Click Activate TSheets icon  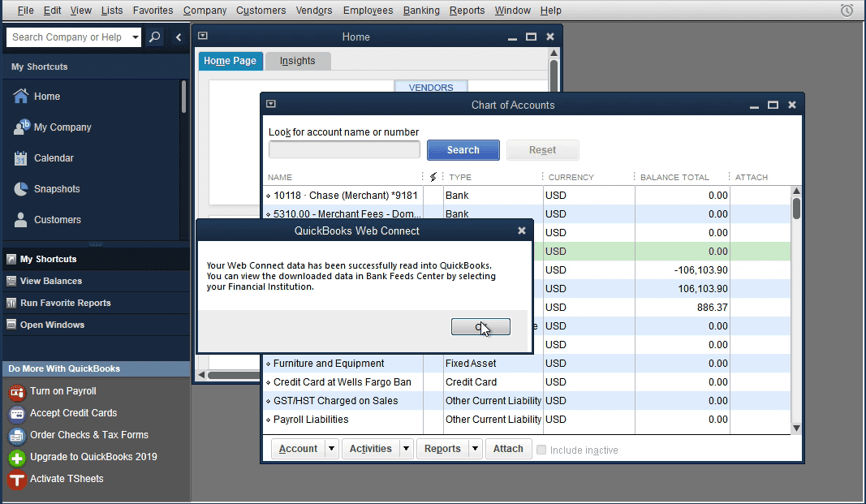pyautogui.click(x=17, y=480)
